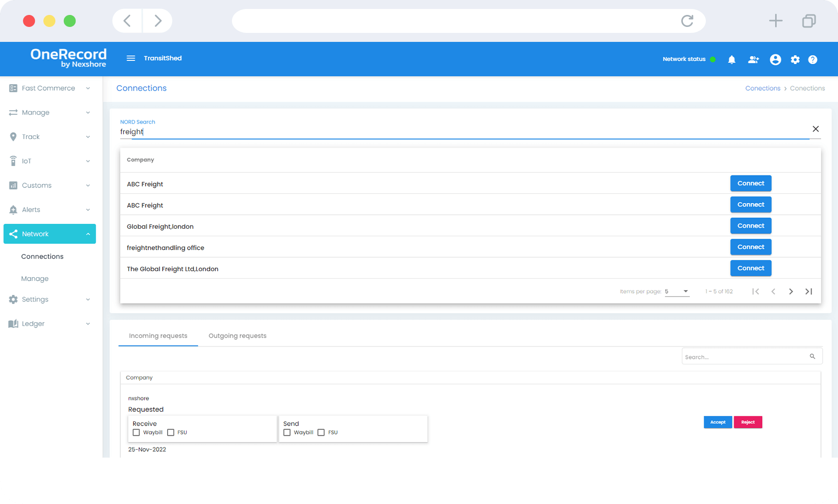Click the 25-Nov-2022 date text
This screenshot has height=504, width=838.
tap(147, 450)
